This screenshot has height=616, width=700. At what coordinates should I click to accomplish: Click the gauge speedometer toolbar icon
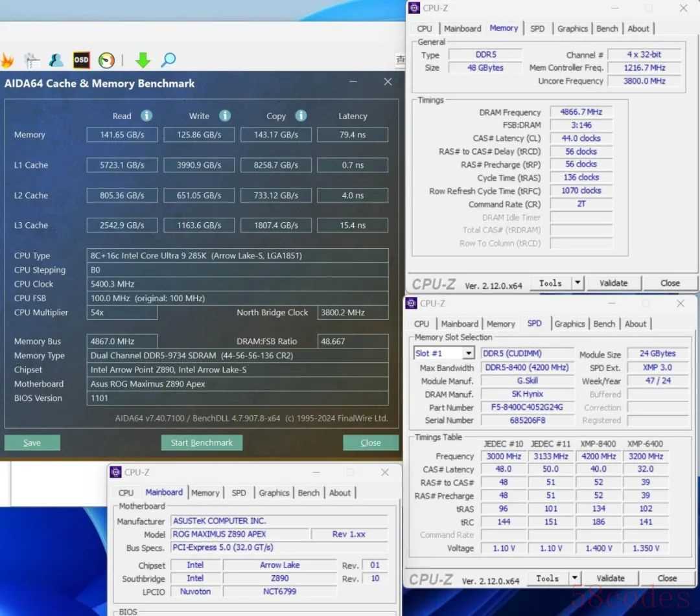pos(106,60)
